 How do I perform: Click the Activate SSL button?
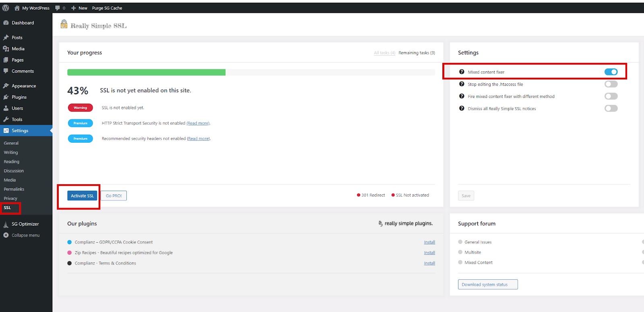pyautogui.click(x=82, y=196)
